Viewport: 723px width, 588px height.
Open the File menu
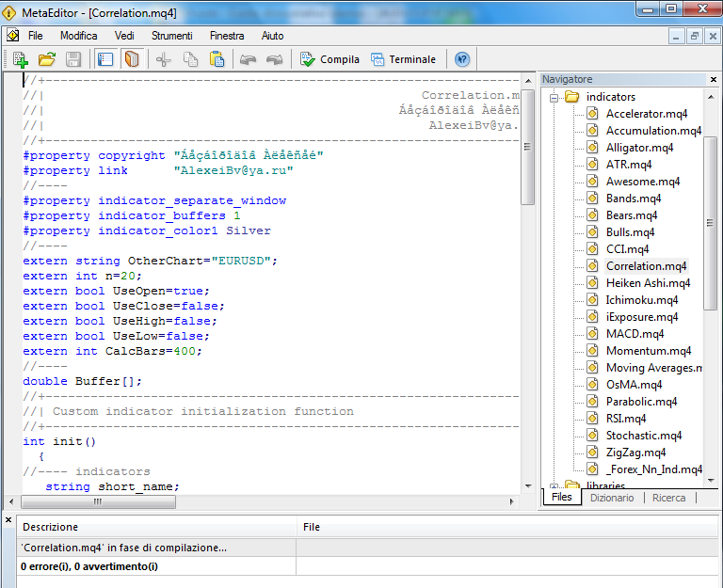pyautogui.click(x=35, y=36)
